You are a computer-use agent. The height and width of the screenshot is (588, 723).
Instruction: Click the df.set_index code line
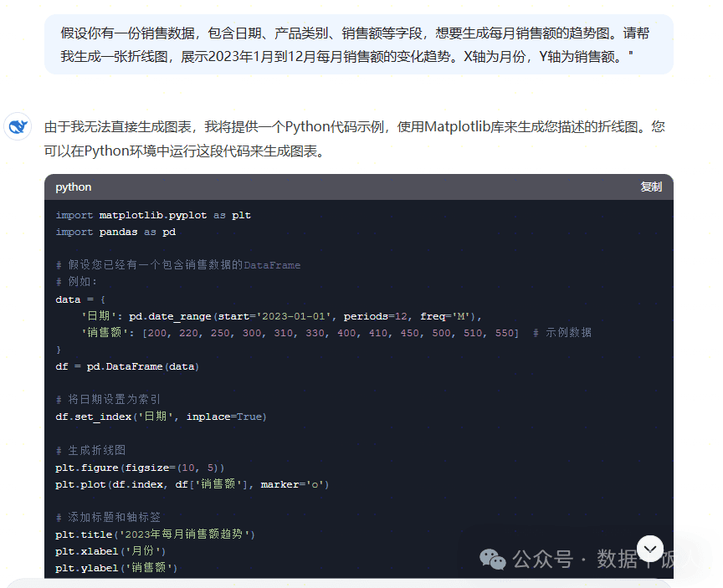(x=161, y=417)
